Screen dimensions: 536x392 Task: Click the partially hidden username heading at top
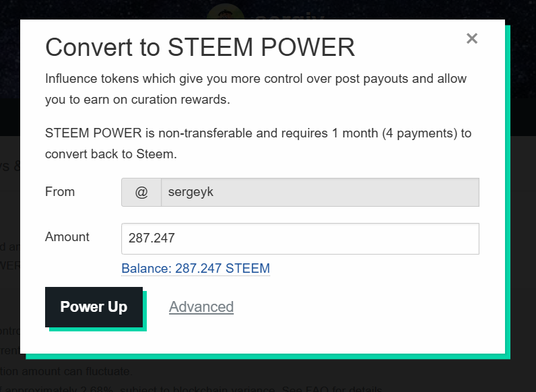tap(289, 16)
